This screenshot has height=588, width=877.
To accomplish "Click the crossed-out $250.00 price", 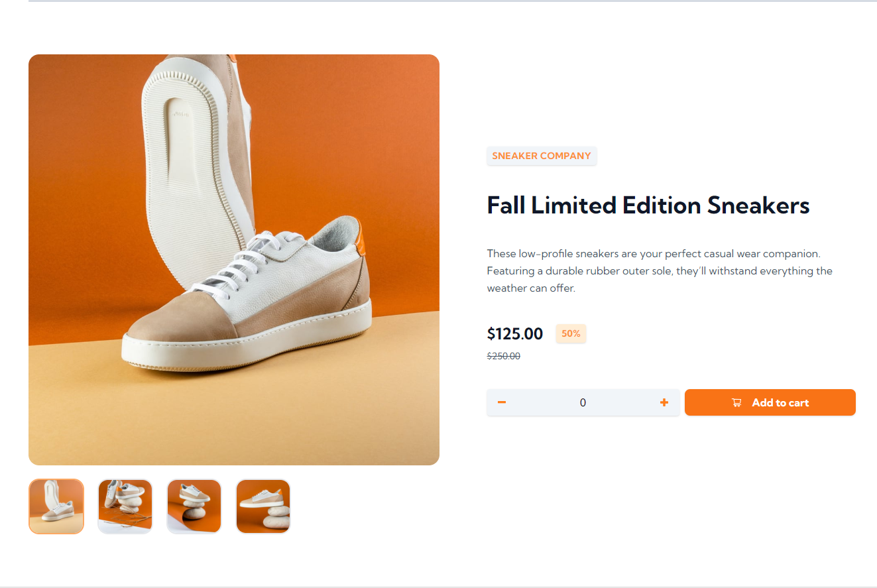I will coord(504,356).
